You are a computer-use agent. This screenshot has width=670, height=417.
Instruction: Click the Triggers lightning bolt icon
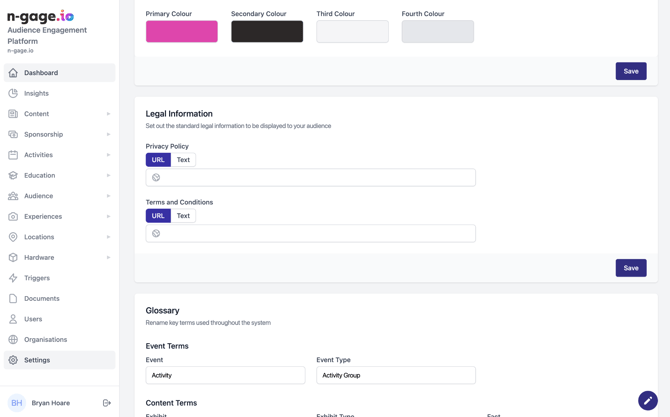[13, 278]
